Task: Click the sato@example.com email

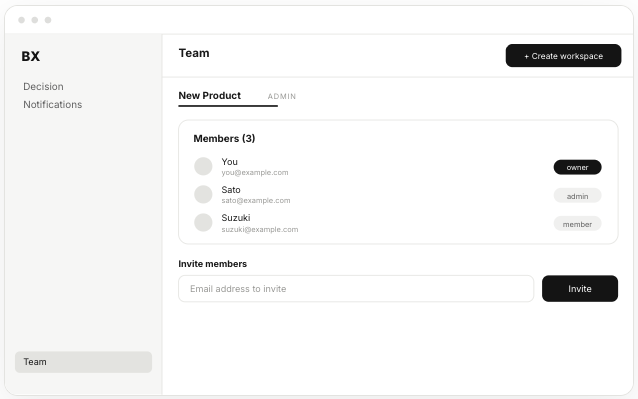Action: 256,201
